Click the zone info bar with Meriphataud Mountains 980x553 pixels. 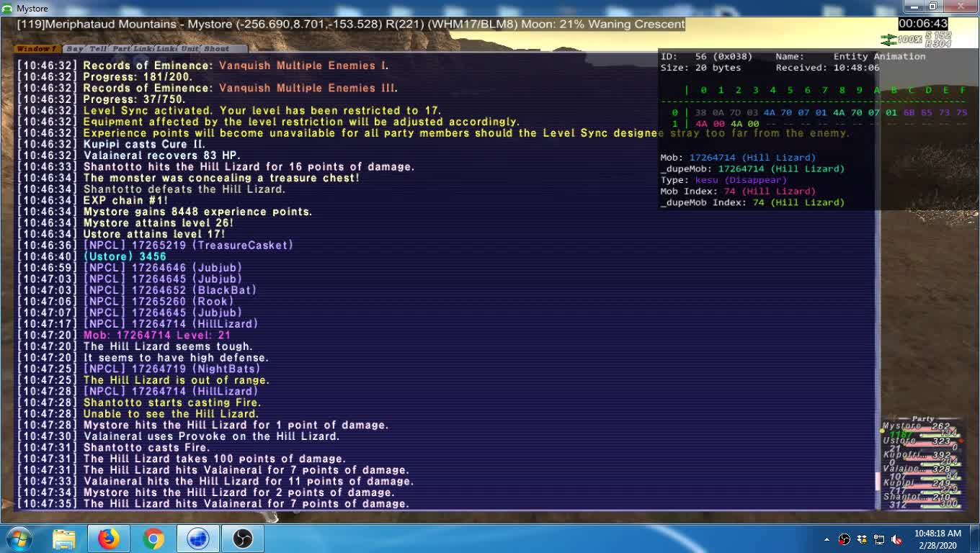(351, 24)
